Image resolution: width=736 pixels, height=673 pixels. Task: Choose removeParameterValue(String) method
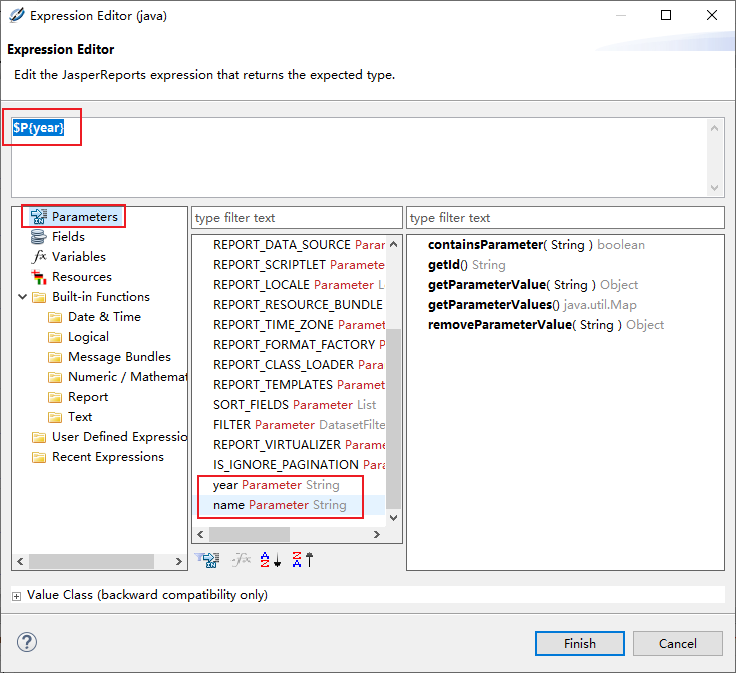pos(546,325)
